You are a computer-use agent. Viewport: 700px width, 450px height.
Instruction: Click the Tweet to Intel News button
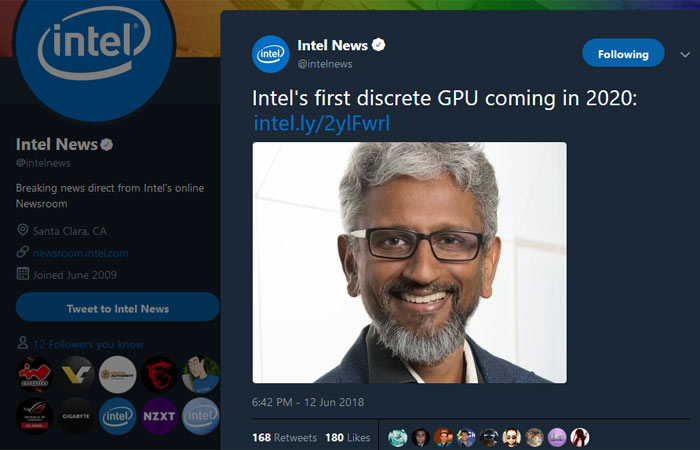118,308
